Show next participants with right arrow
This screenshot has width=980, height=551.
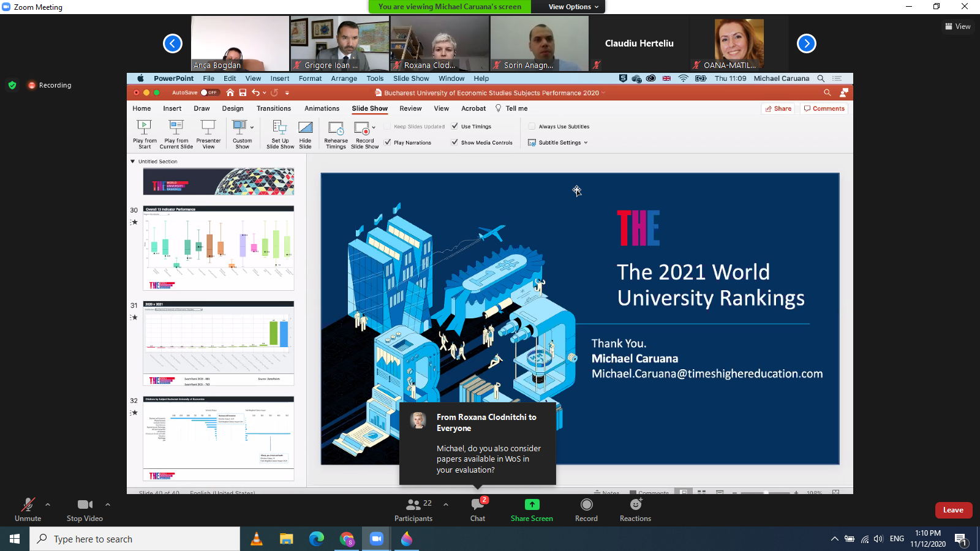click(x=807, y=43)
